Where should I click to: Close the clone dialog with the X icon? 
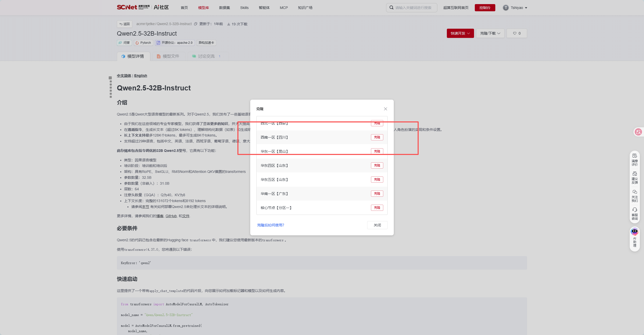coord(385,109)
